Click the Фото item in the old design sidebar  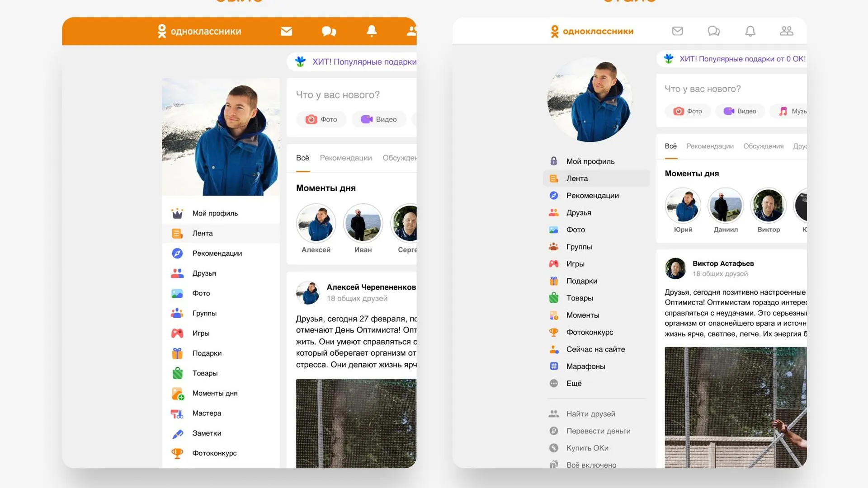(x=221, y=293)
